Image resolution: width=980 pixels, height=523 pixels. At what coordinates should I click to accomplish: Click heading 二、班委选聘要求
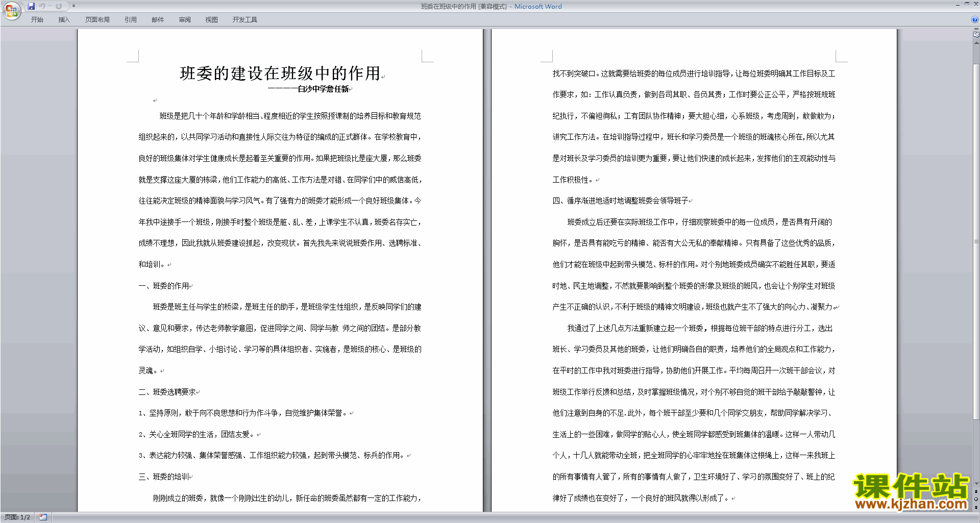(167, 392)
